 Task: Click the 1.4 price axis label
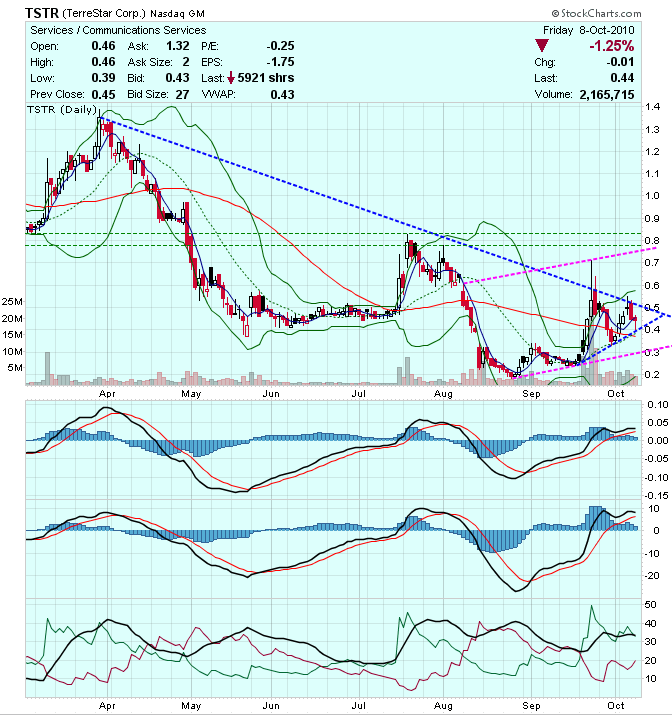pos(652,107)
